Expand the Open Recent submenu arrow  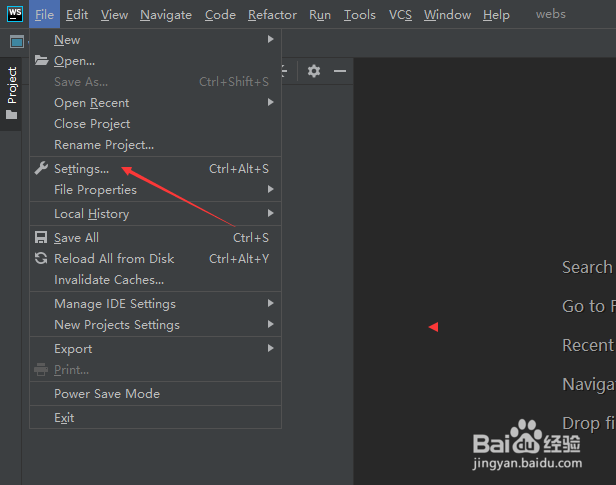click(x=270, y=102)
